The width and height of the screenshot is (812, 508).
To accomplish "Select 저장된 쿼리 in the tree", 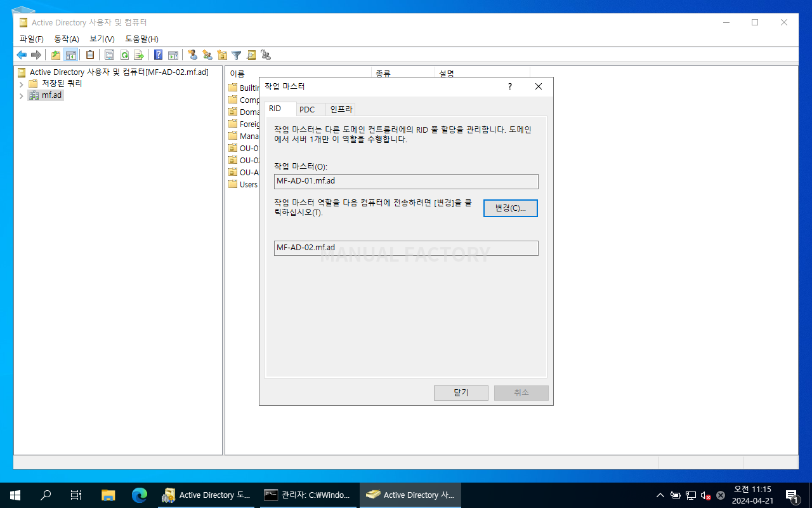I will [62, 84].
